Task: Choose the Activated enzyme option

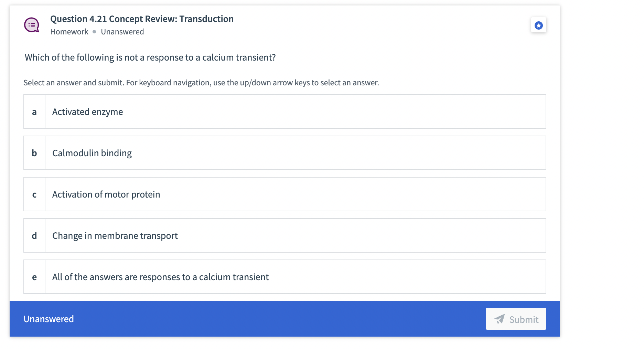Action: [285, 112]
